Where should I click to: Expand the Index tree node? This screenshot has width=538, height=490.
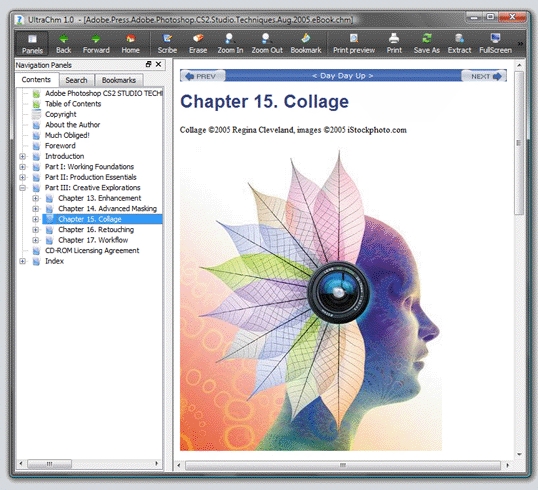23,261
